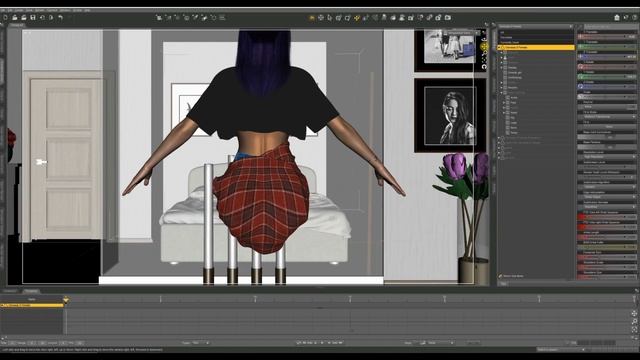
Task: Select the yellow Genesis 8 Female timeline track
Action: point(32,305)
